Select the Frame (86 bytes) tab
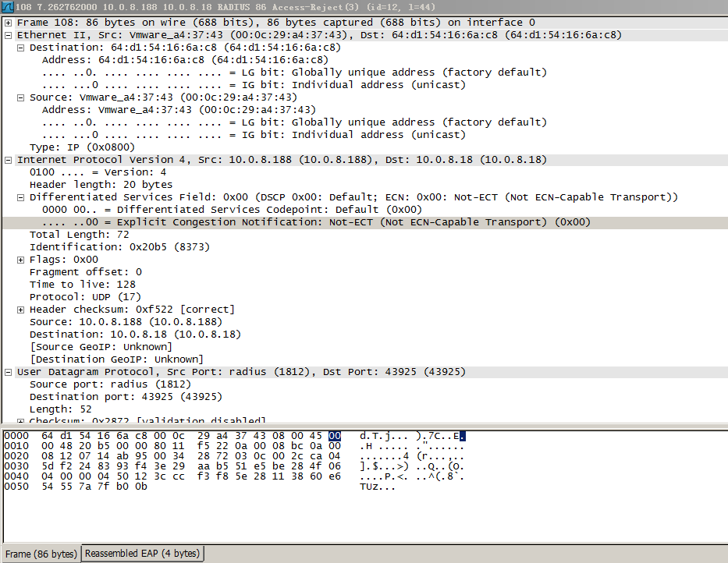Image resolution: width=728 pixels, height=563 pixels. click(41, 553)
